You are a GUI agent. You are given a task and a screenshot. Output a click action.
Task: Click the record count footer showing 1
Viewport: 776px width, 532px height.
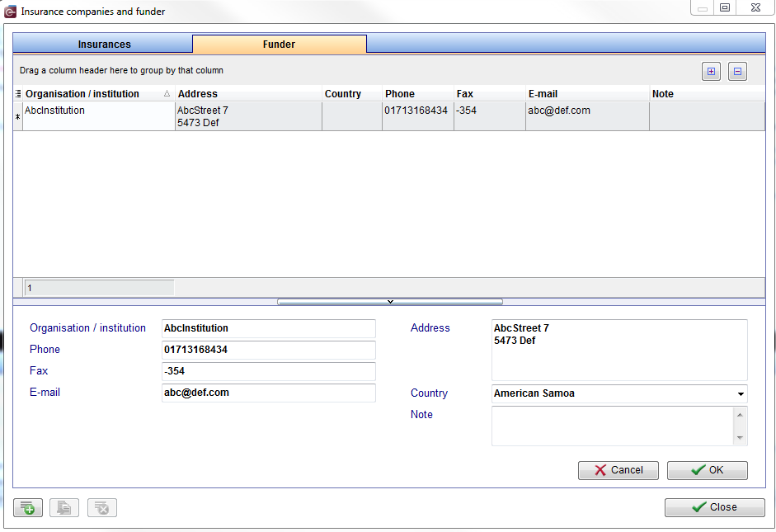99,288
